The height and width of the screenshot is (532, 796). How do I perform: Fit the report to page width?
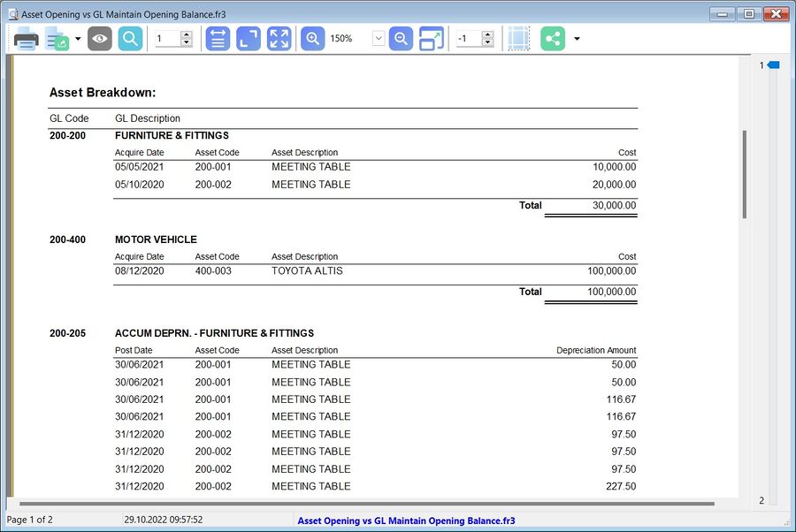(217, 38)
